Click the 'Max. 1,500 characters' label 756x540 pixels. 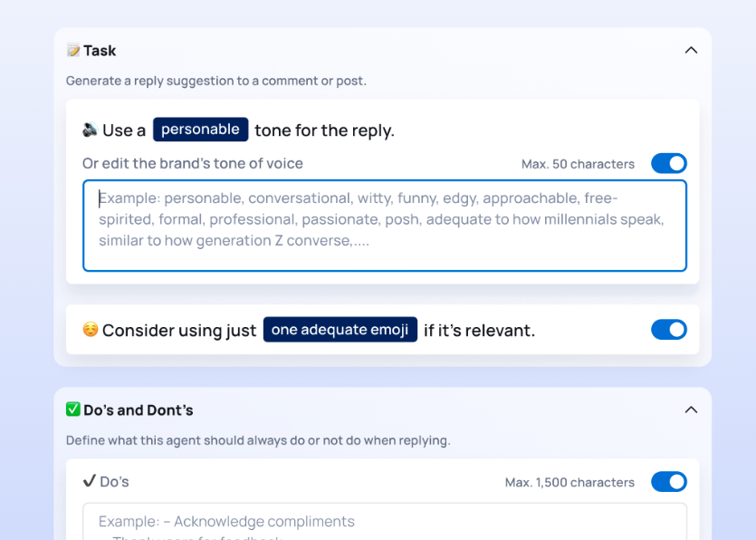(x=569, y=482)
